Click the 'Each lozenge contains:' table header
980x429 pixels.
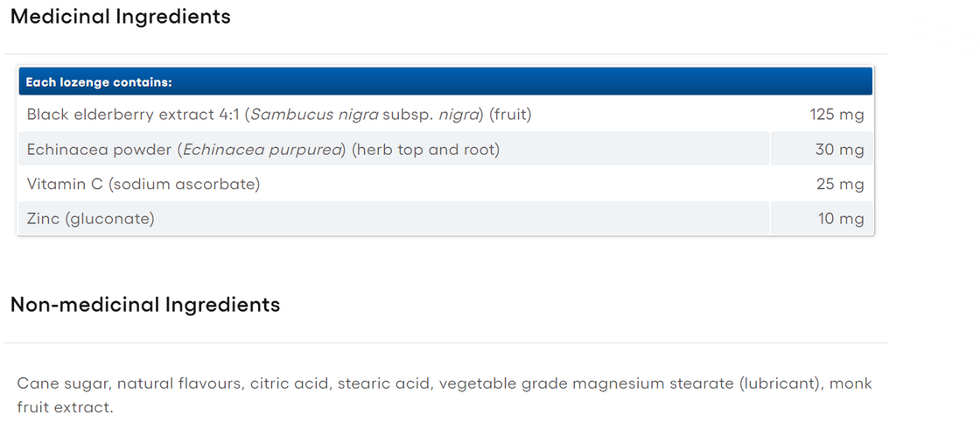point(99,82)
